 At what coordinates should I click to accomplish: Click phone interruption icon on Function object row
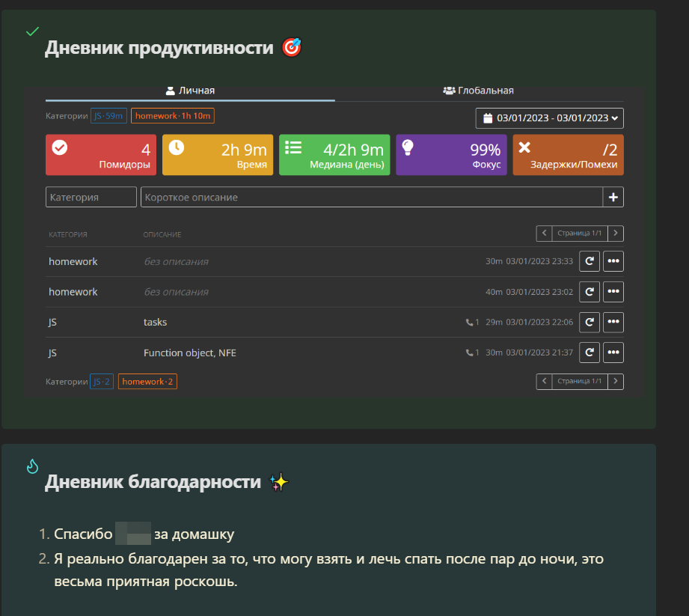point(469,353)
